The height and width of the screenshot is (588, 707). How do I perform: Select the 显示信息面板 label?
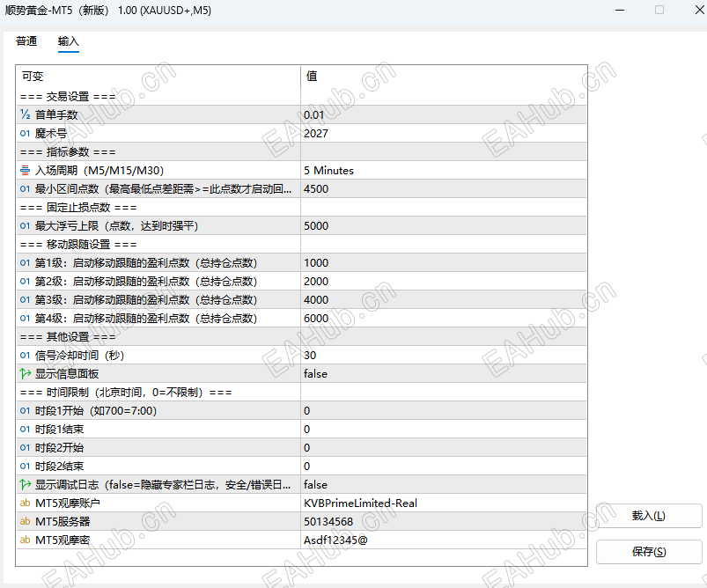[x=67, y=374]
